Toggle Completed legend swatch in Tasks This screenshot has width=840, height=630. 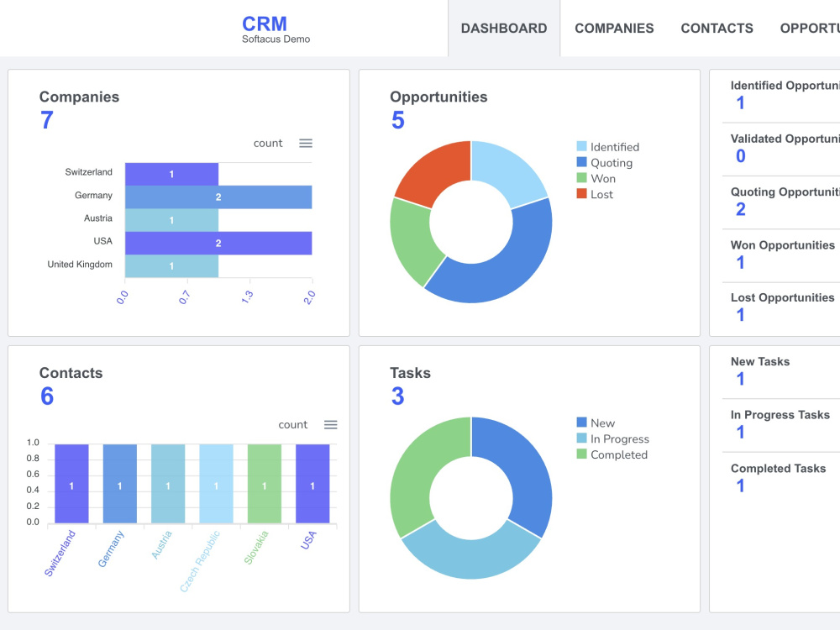tap(581, 454)
